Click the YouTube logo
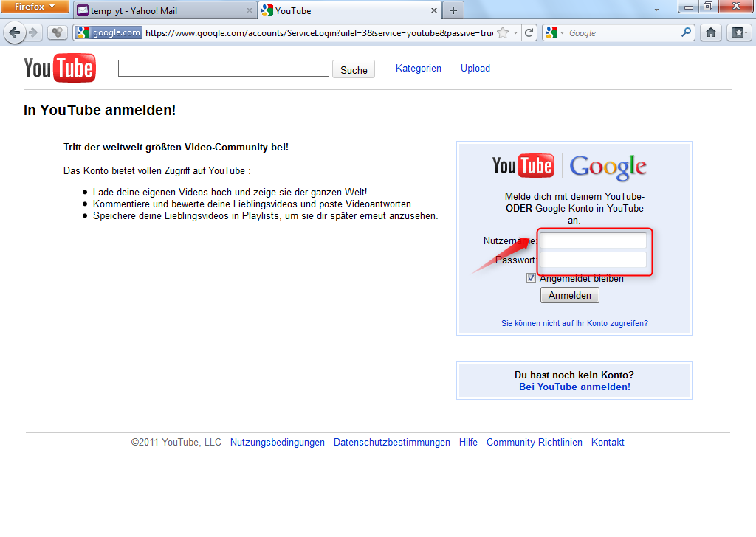Viewport: 756px width, 537px height. point(59,68)
